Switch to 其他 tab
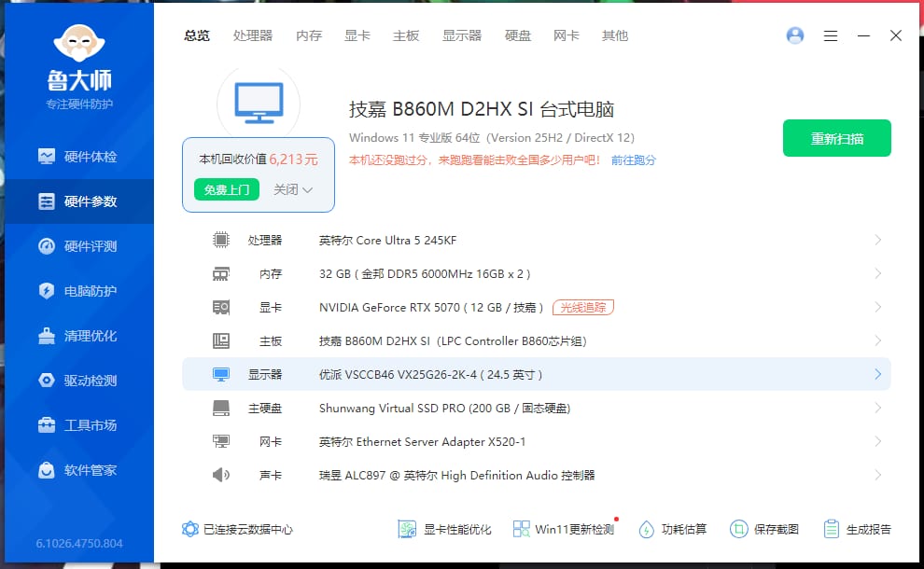 (x=615, y=36)
